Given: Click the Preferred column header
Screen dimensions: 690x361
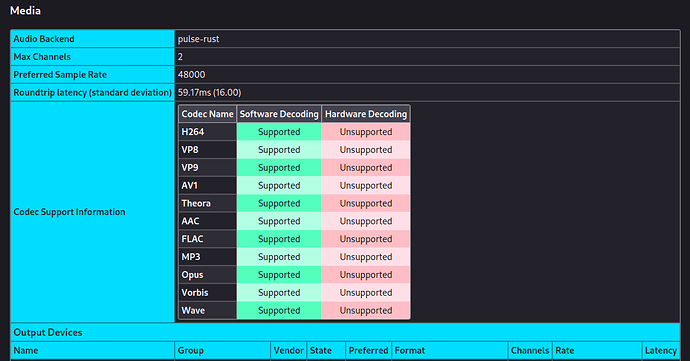Looking at the screenshot, I should tap(368, 350).
